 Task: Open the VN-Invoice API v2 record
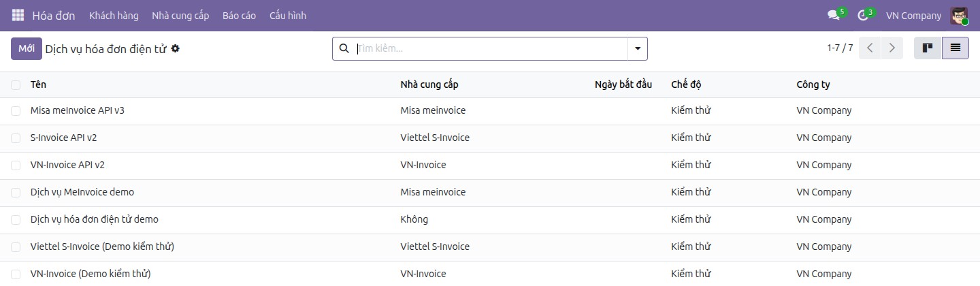point(67,165)
